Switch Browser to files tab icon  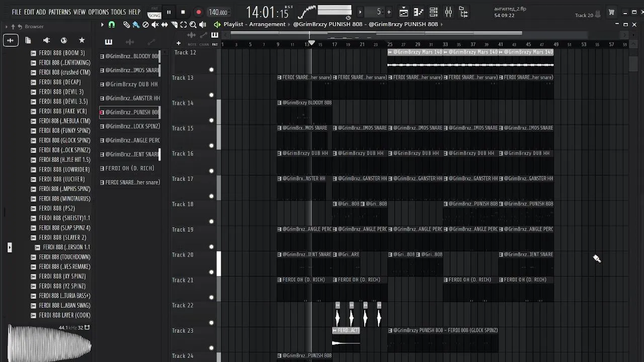coord(28,40)
